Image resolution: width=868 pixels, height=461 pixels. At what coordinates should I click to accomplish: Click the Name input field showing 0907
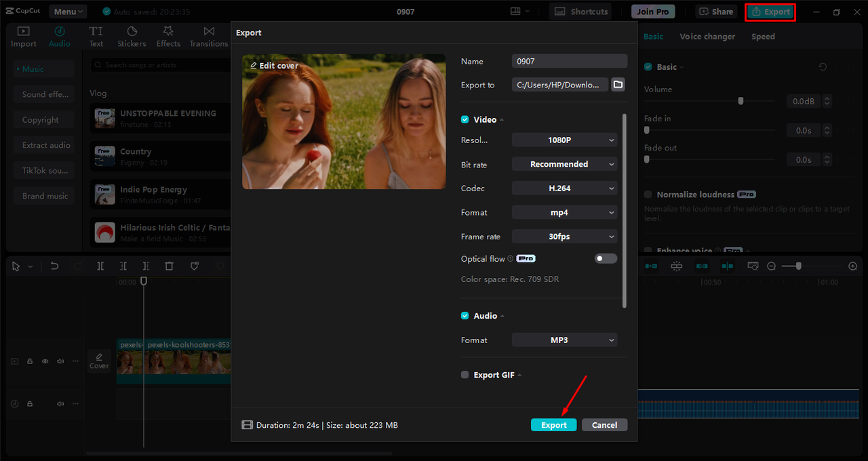pos(570,61)
